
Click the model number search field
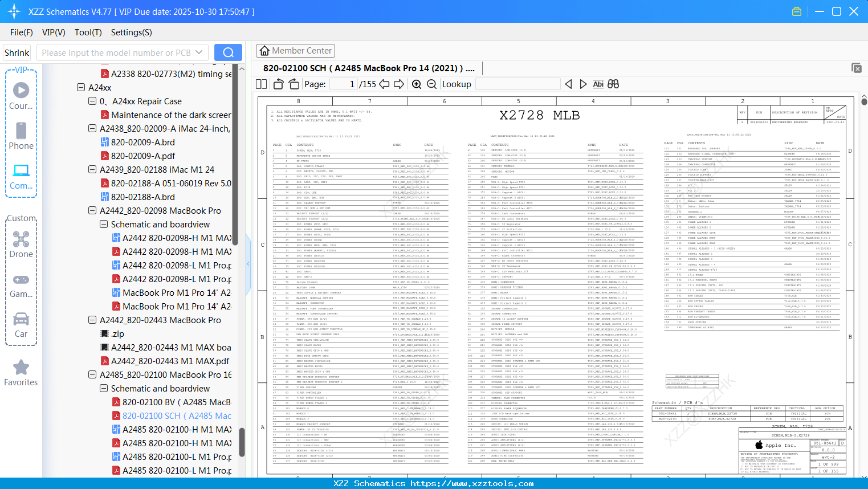(x=116, y=52)
